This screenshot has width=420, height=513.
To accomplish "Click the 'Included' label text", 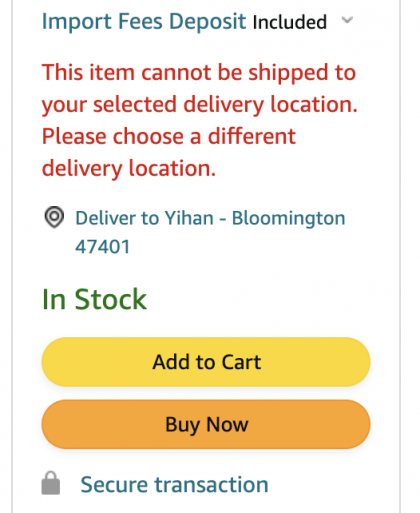I will click(x=290, y=22).
